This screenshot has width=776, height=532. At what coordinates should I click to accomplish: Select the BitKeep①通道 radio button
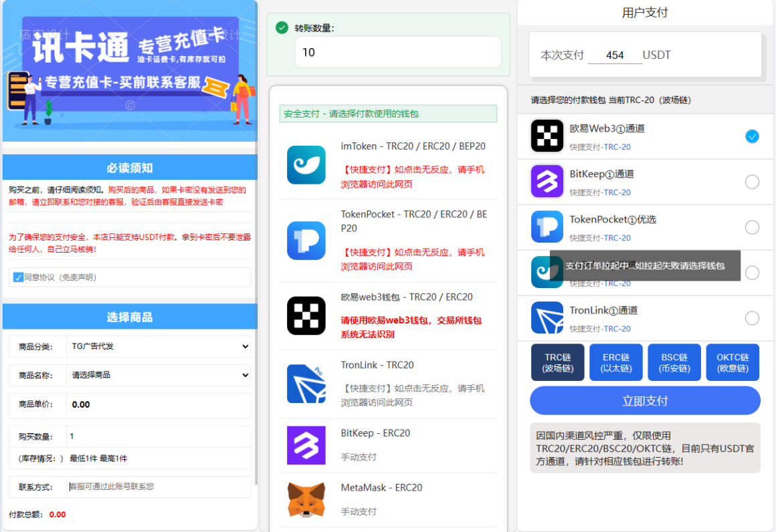pos(752,181)
